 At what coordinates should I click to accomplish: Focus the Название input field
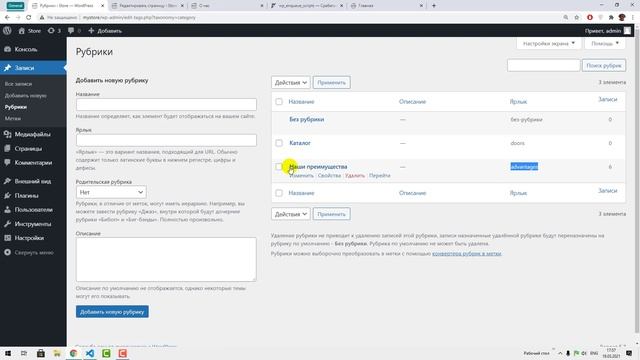[x=166, y=104]
